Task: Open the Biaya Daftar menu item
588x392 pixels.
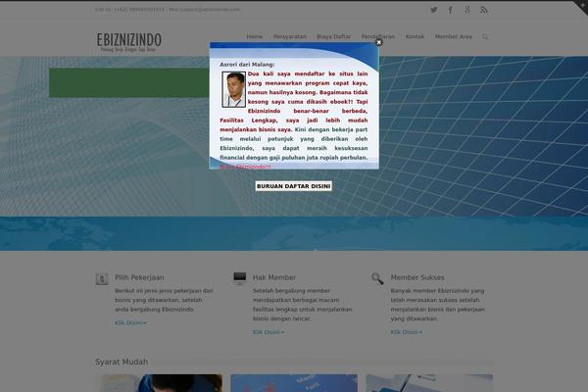Action: coord(334,37)
